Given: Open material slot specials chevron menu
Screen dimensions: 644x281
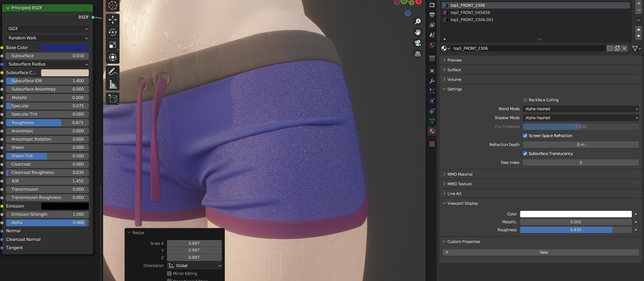Looking at the screenshot, I should point(638,20).
